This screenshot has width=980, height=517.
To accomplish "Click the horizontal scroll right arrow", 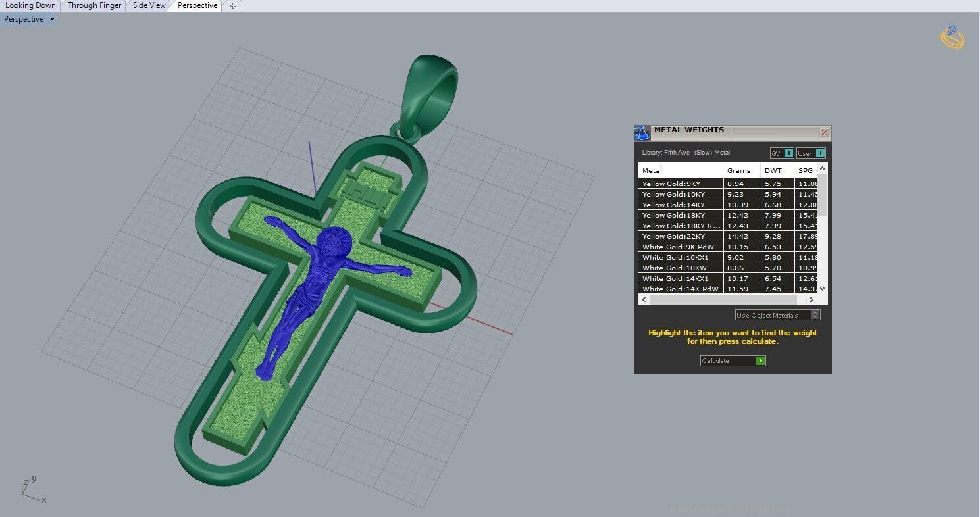I will [812, 299].
